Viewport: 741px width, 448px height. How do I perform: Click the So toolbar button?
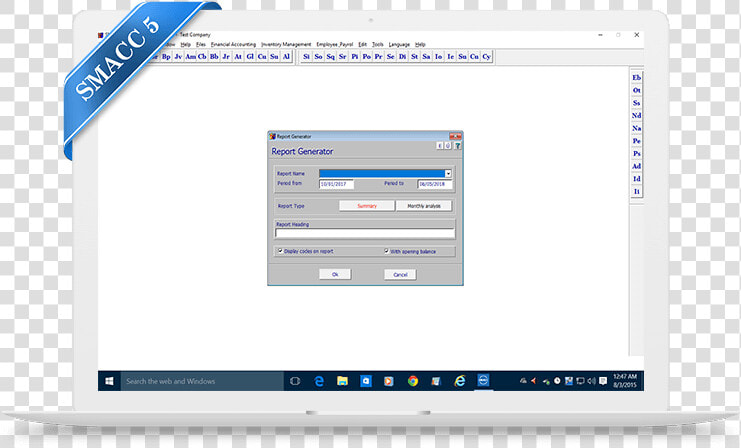[x=319, y=57]
